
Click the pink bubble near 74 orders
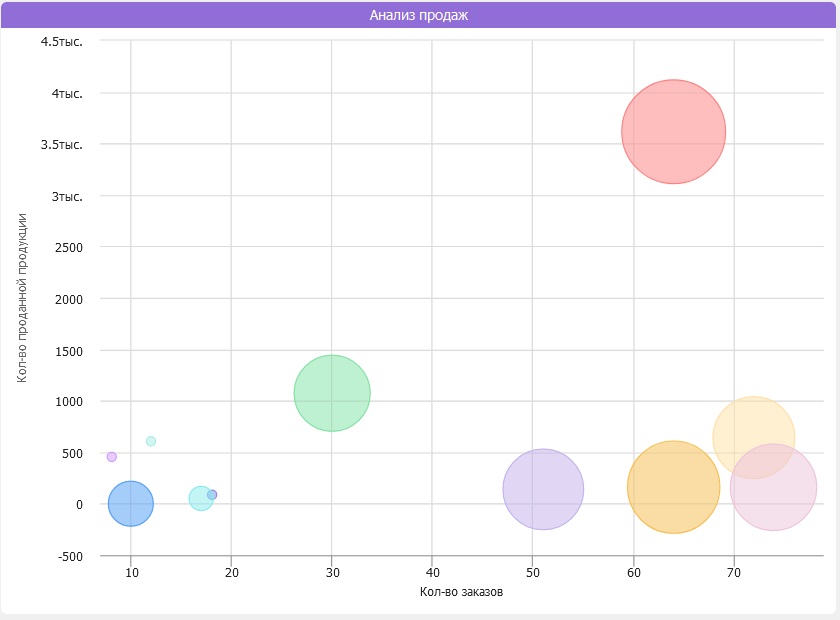[773, 487]
